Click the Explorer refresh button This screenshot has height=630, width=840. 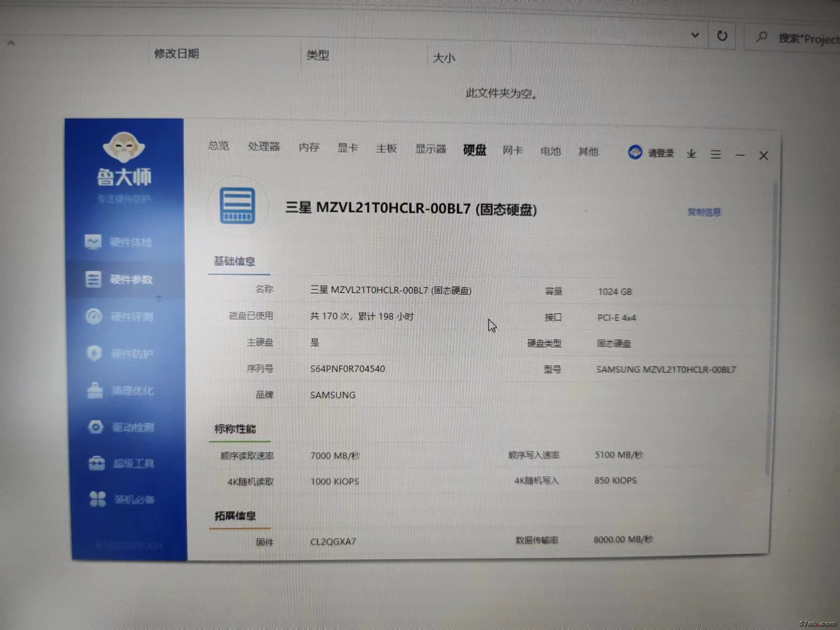722,36
